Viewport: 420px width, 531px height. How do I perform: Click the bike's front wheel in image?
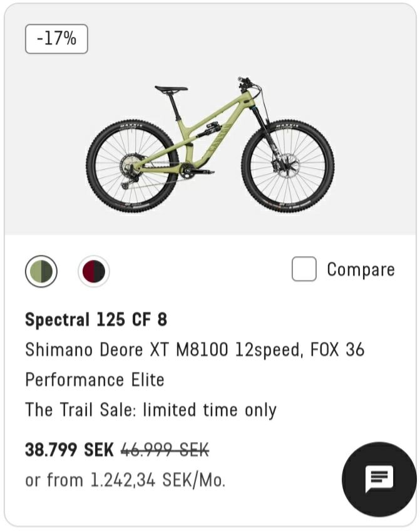click(x=288, y=167)
